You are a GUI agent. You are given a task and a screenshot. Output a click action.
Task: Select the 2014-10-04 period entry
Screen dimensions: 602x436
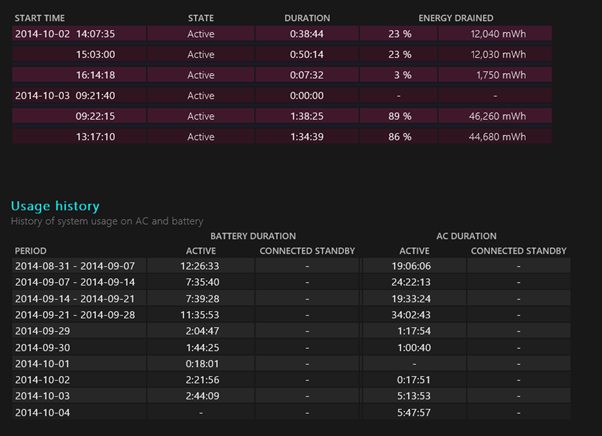[x=42, y=411]
